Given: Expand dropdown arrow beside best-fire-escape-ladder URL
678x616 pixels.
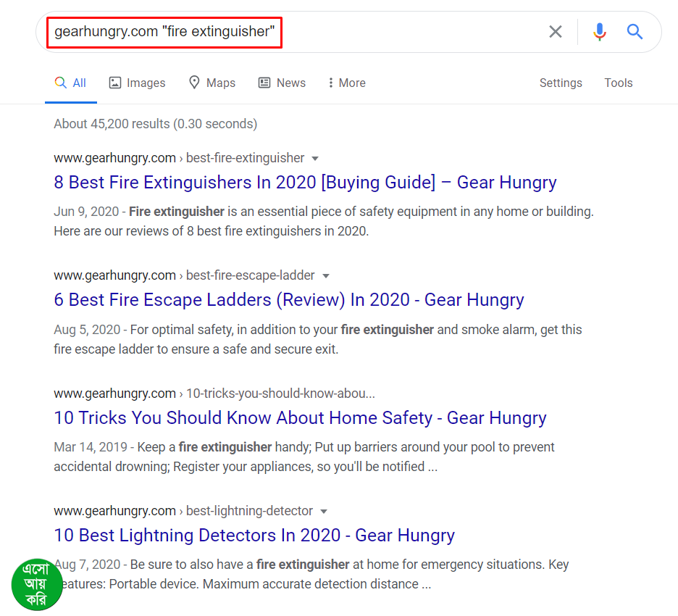Looking at the screenshot, I should point(326,276).
